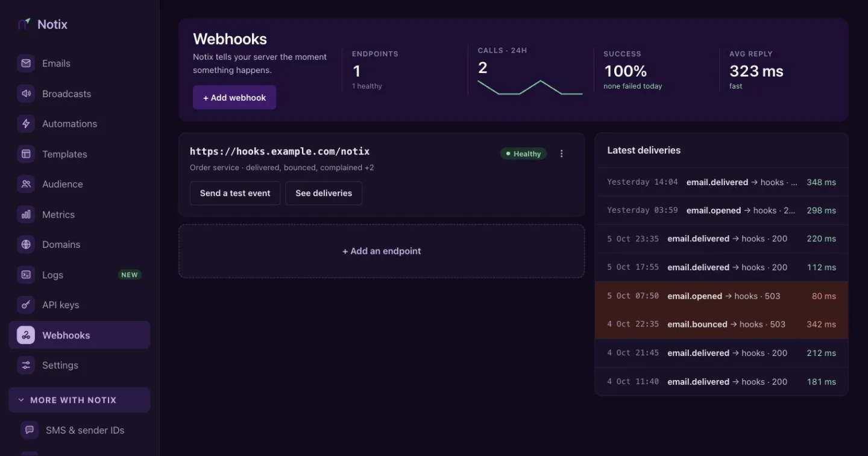Click the https://hooks.example.com/notix endpoint URL
868x456 pixels.
pyautogui.click(x=280, y=151)
